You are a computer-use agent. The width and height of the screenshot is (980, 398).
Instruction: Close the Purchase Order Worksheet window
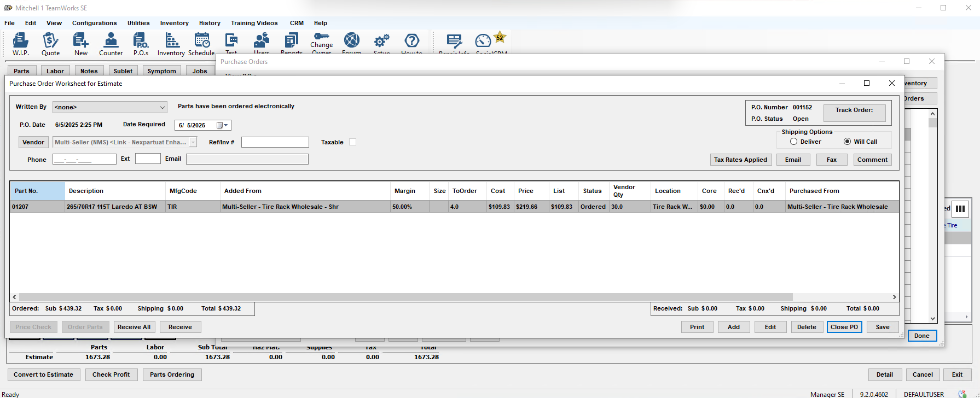(892, 83)
